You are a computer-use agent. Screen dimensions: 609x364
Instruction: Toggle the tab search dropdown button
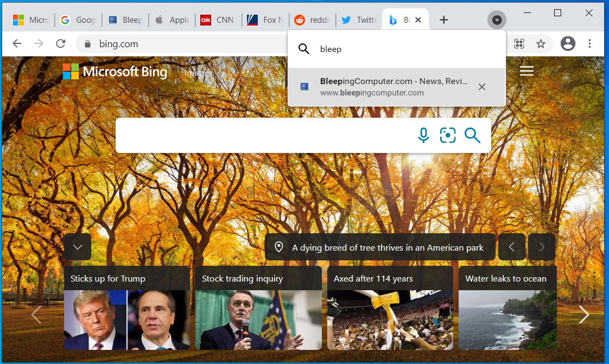(497, 20)
